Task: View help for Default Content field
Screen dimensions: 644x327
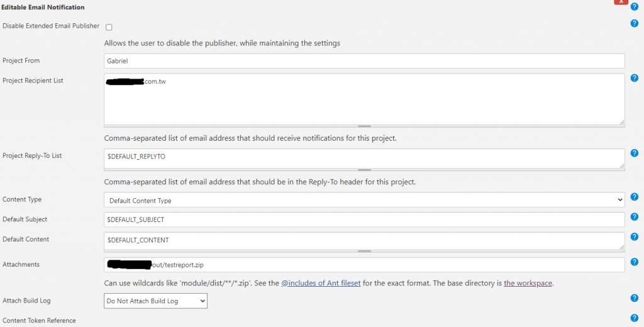Action: (x=634, y=238)
